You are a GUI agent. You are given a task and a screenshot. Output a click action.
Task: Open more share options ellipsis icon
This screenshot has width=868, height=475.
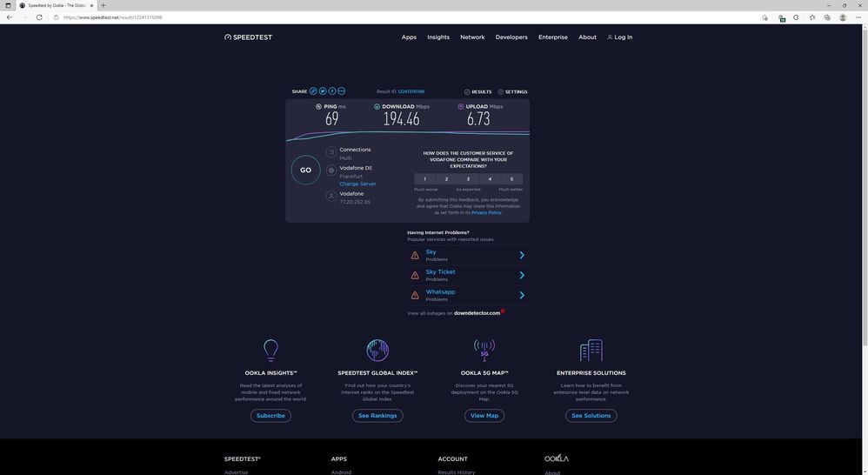pos(342,91)
